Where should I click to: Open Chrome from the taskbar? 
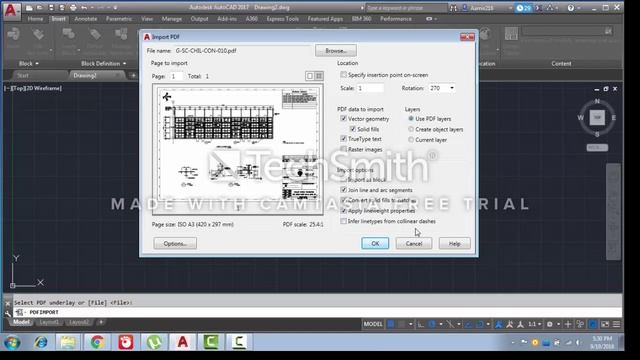97,342
